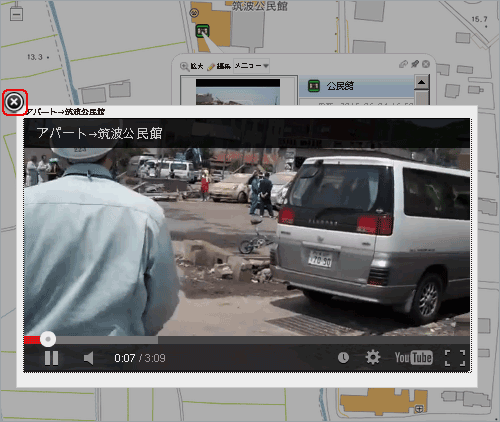This screenshot has width=500, height=422.
Task: Click the video thumbnail in the popup
Action: (238, 92)
